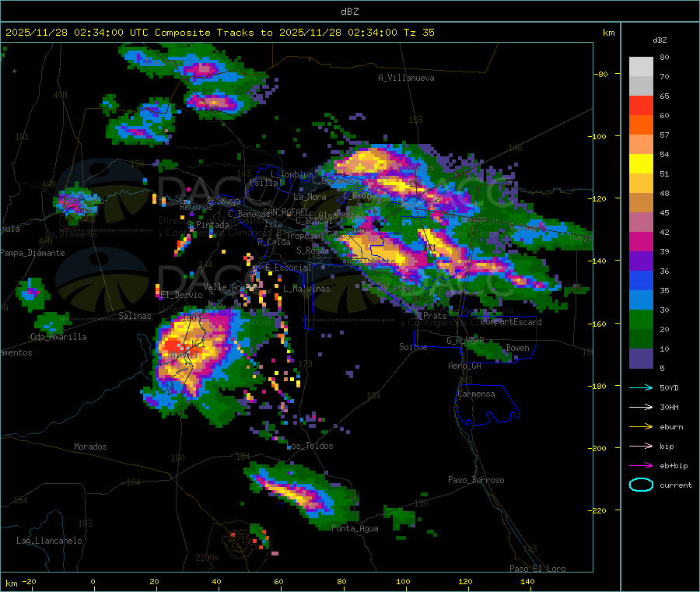Screen dimensions: 700x592
Task: Click the '60' tick on horizontal km axis
Action: [278, 581]
